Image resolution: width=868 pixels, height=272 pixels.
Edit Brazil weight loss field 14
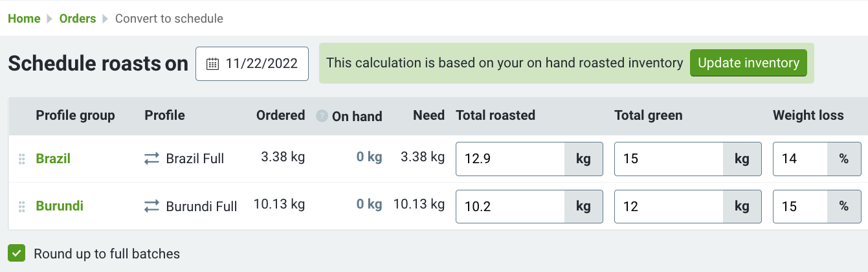pyautogui.click(x=801, y=159)
